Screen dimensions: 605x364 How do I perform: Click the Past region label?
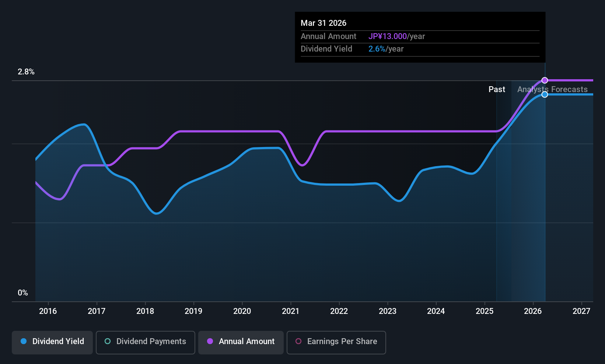[x=497, y=90]
